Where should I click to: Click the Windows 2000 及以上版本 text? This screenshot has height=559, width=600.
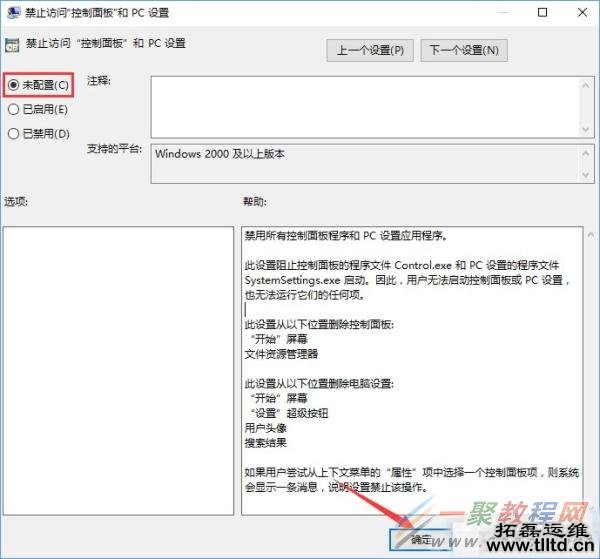220,154
